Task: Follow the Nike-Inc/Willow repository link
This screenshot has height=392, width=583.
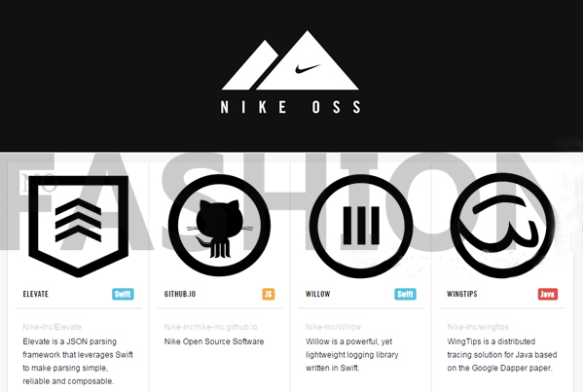Action: point(334,327)
